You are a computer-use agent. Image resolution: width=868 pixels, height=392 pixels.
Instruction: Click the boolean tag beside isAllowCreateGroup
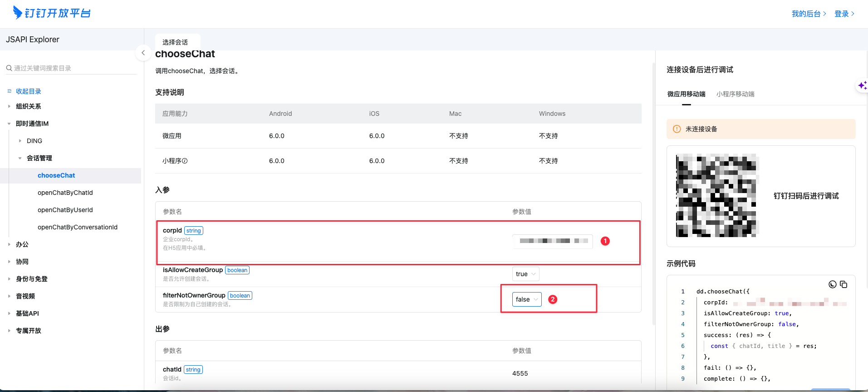tap(237, 270)
